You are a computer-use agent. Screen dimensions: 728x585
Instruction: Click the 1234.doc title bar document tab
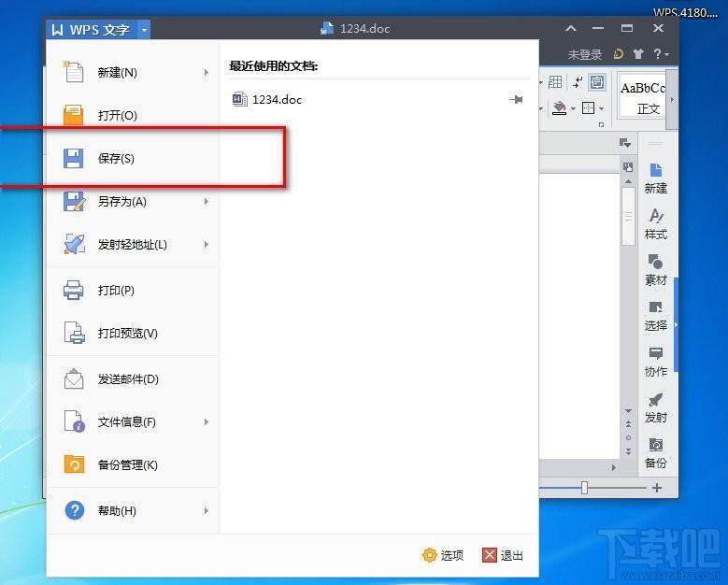click(355, 29)
